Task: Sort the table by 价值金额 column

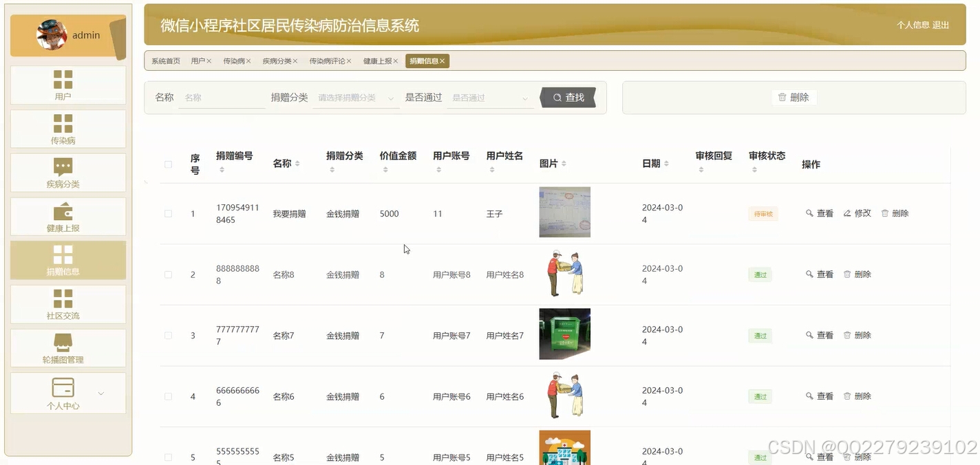Action: 385,169
